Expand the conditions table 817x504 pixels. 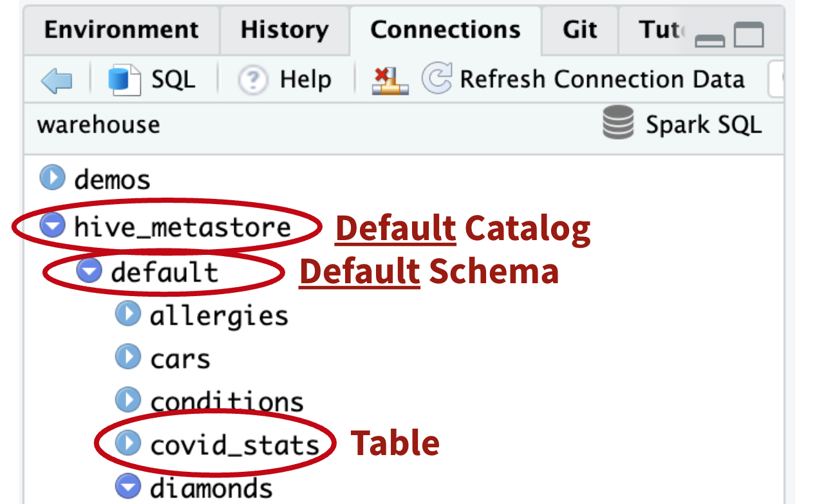pos(127,400)
